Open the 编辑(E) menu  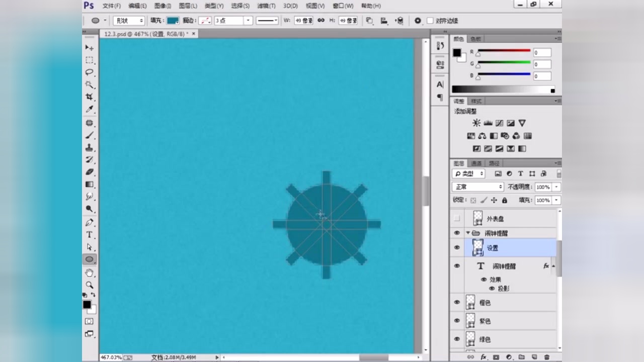(137, 6)
